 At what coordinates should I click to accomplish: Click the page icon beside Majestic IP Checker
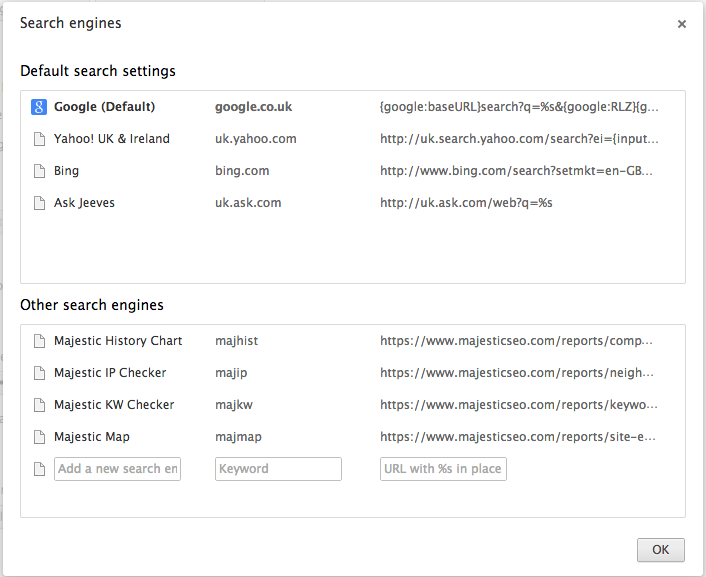(40, 373)
